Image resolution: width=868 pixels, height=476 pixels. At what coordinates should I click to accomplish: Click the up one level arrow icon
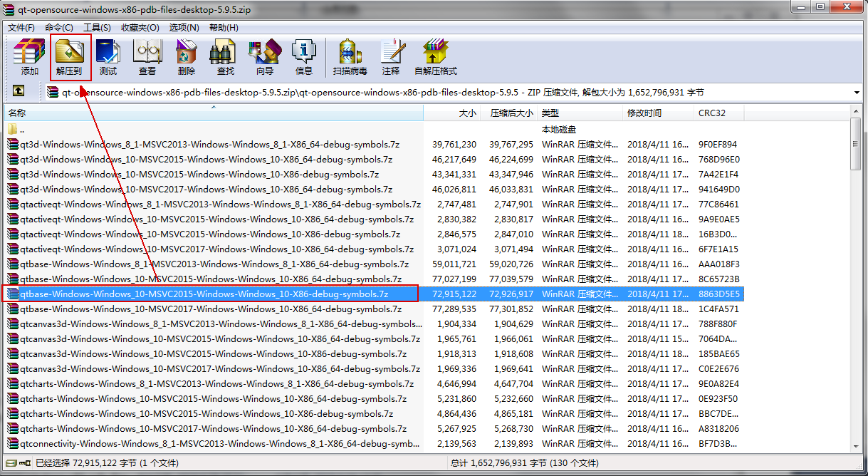(19, 91)
